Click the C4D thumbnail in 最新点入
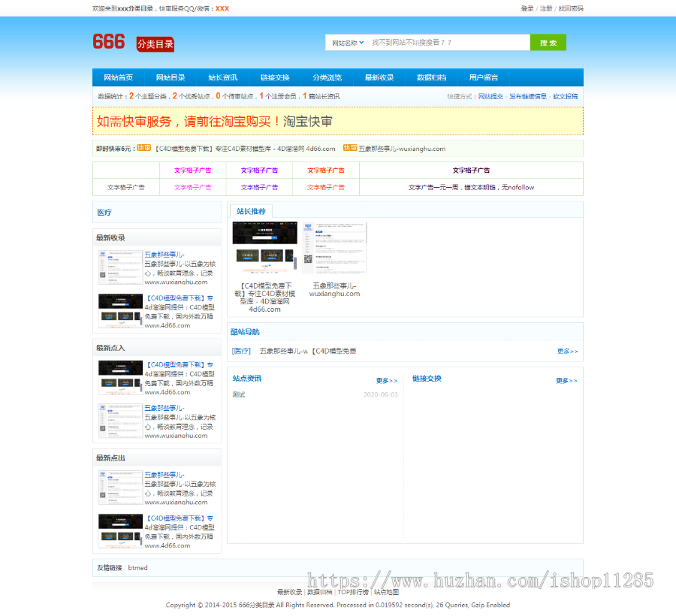The height and width of the screenshot is (616, 676). (120, 378)
